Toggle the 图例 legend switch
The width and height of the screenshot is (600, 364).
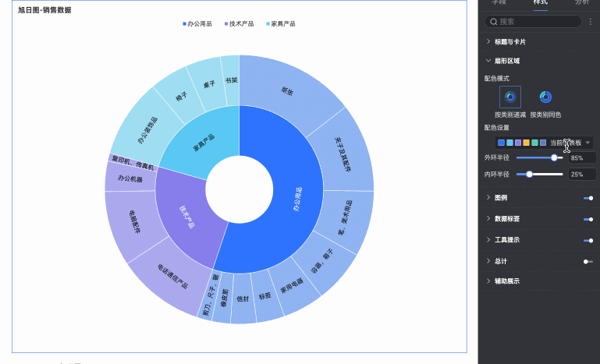tap(588, 198)
